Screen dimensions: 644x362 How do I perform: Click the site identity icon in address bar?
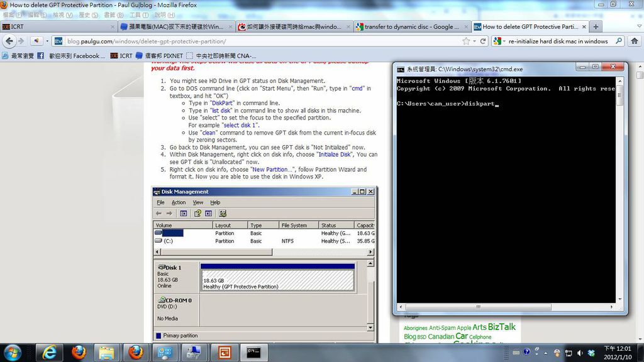pos(58,41)
